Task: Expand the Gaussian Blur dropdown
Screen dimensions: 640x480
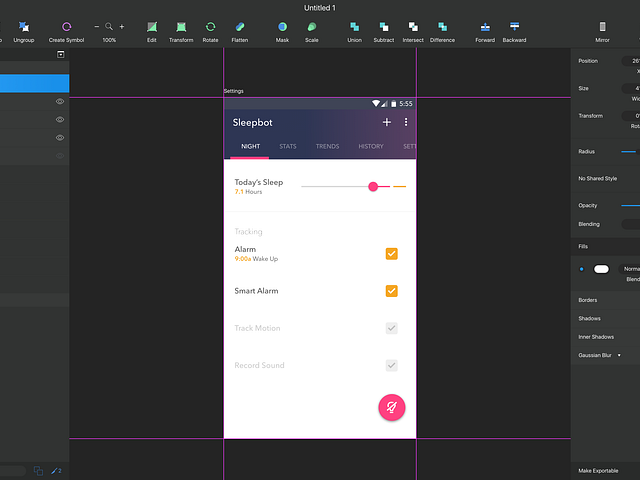Action: click(x=619, y=355)
